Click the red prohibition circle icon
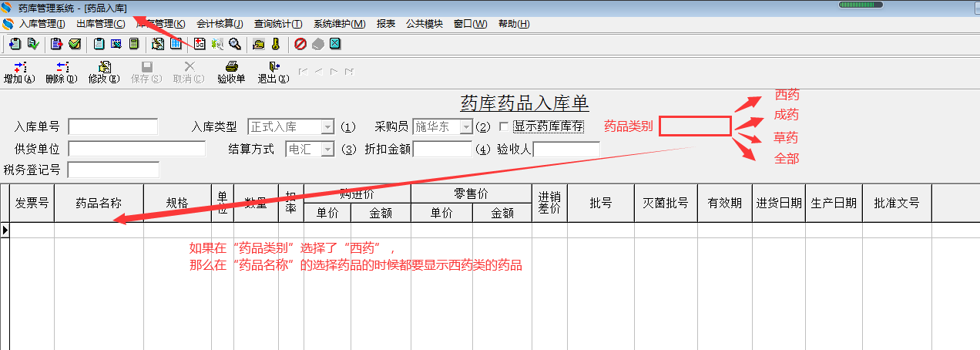 coord(300,44)
